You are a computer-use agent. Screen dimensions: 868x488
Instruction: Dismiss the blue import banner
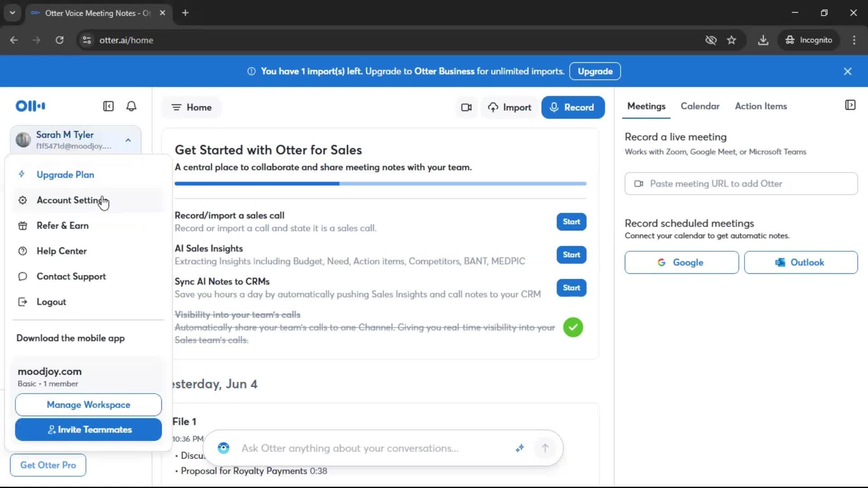click(848, 71)
